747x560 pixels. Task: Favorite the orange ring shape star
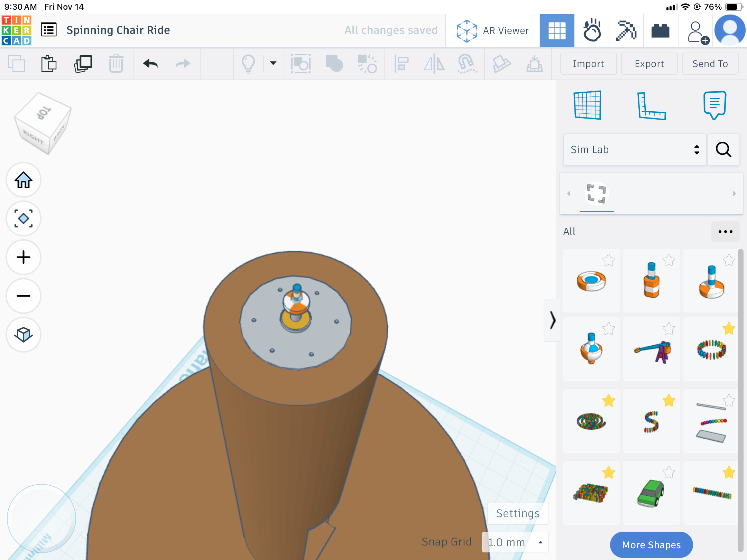click(x=608, y=260)
